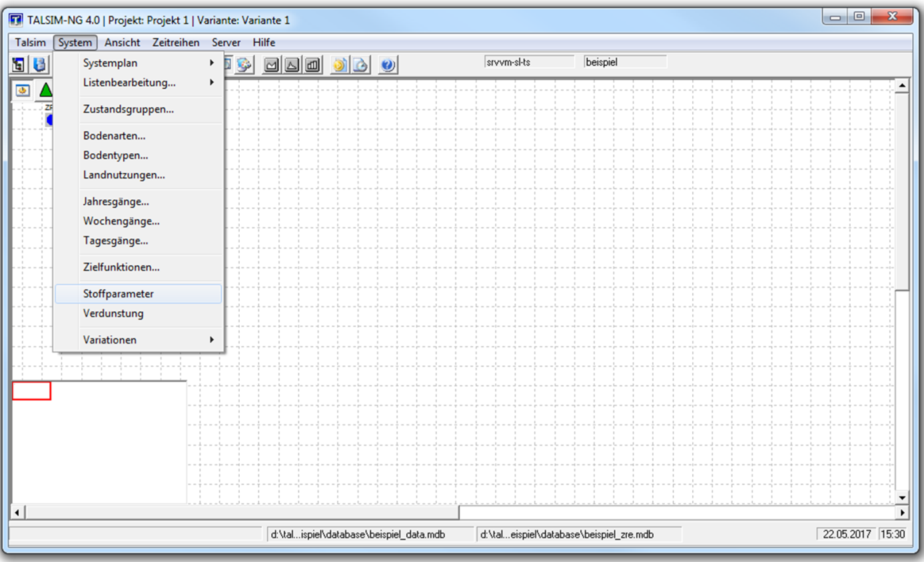Click the line chart toolbar icon
The width and height of the screenshot is (924, 562).
[x=271, y=65]
